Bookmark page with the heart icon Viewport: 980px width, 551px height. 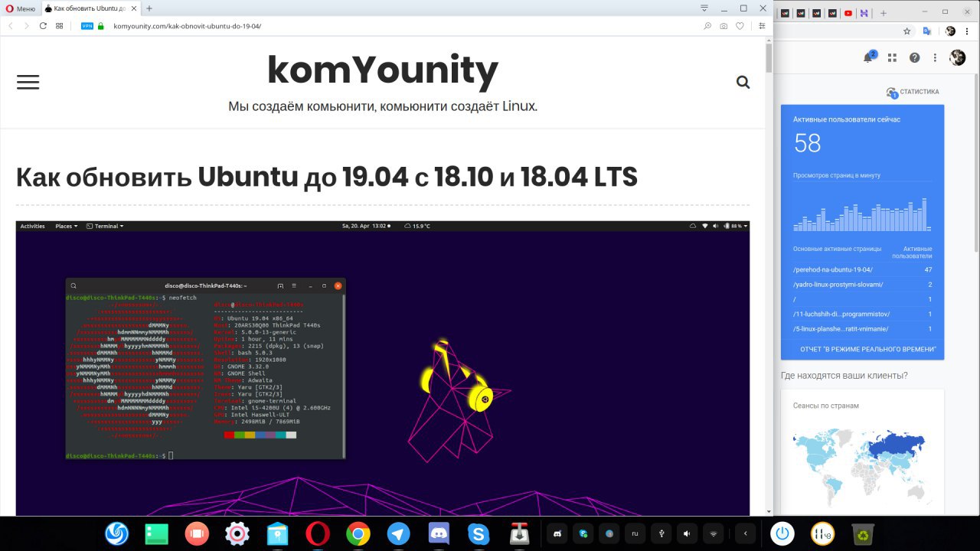point(740,26)
